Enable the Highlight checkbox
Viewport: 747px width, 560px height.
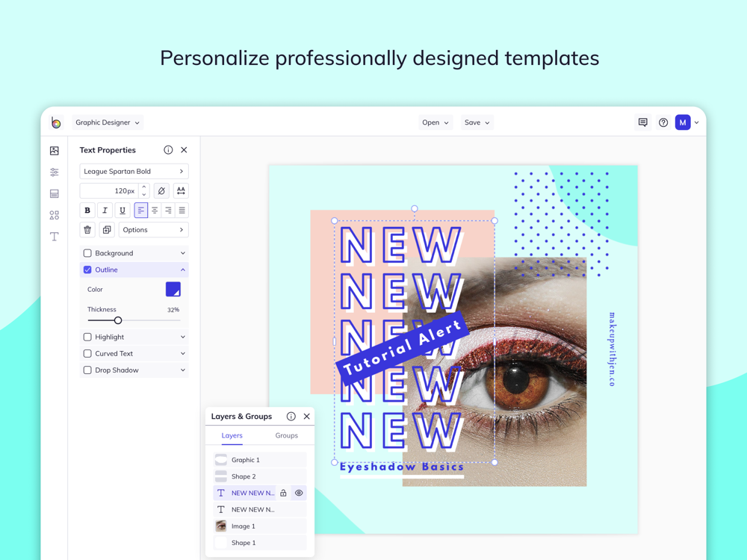click(87, 337)
